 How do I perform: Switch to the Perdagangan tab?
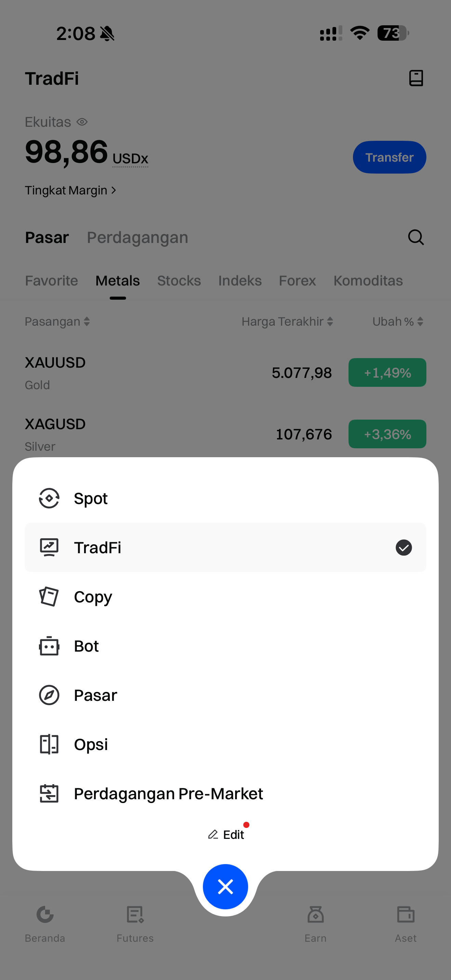click(x=137, y=237)
